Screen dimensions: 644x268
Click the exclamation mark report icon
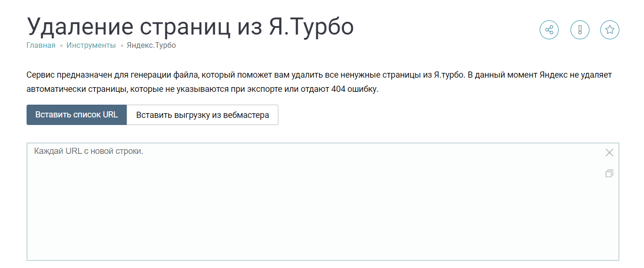point(580,30)
